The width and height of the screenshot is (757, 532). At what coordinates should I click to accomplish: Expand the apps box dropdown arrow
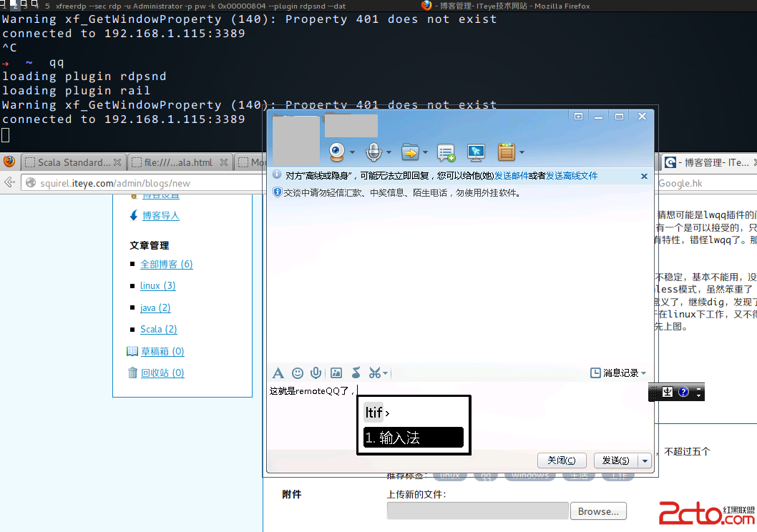522,152
